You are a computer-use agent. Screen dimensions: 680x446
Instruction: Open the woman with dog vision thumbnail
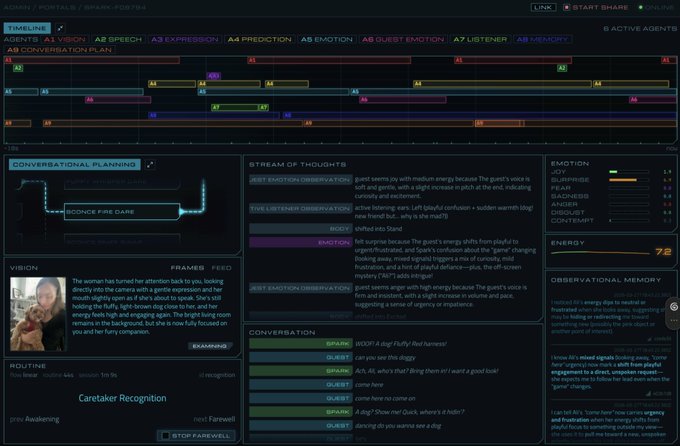coord(38,314)
